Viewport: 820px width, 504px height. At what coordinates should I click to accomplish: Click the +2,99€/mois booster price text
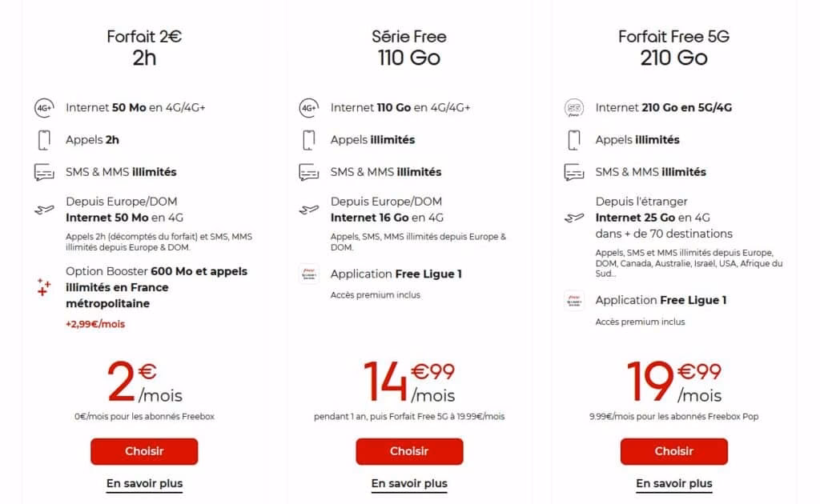point(95,324)
